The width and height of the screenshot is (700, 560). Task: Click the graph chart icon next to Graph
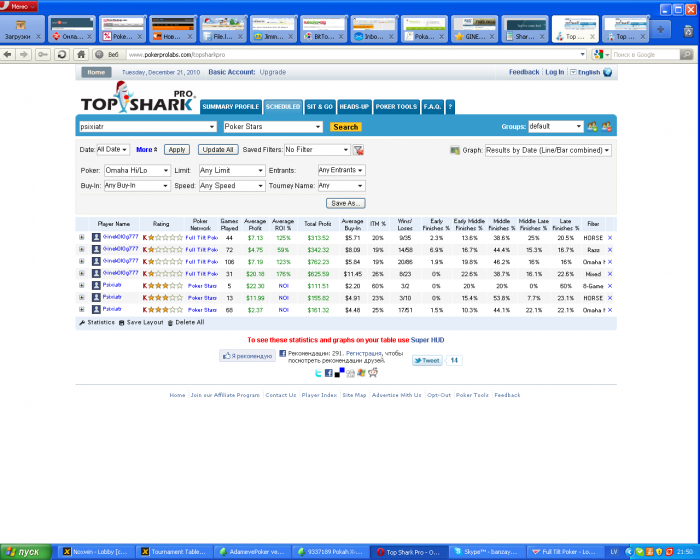tap(455, 150)
